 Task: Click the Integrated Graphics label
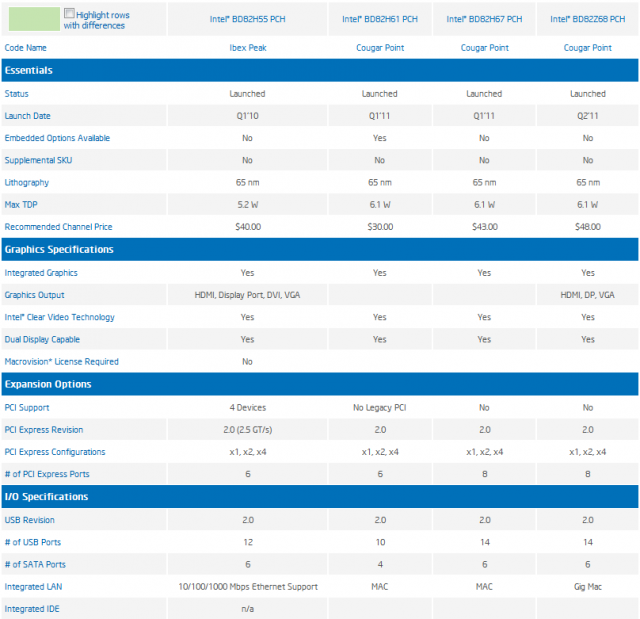[x=41, y=273]
